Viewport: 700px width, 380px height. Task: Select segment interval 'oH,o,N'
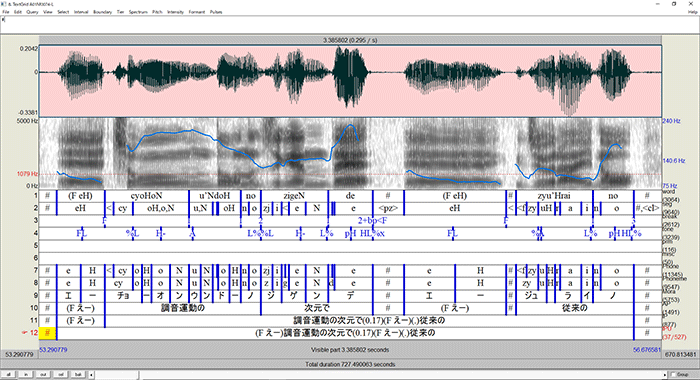161,208
